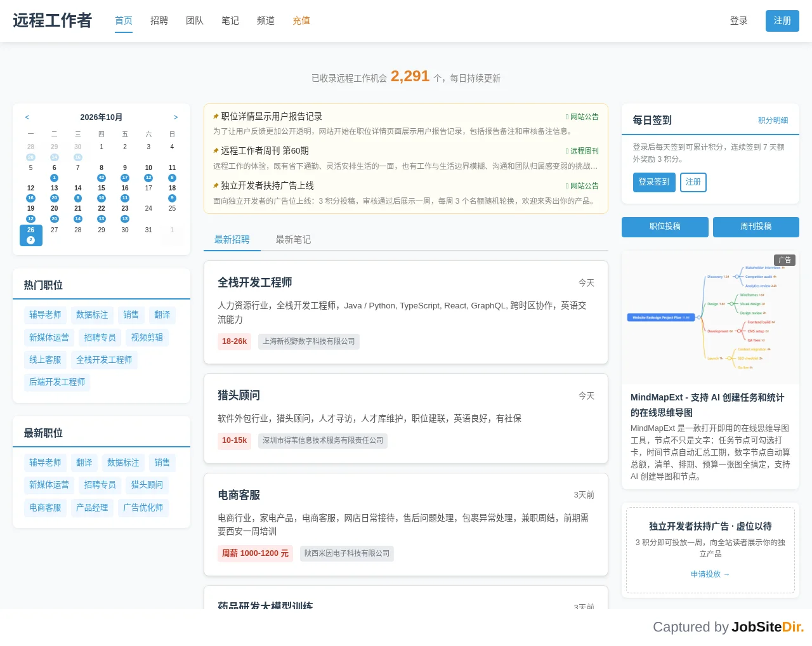Select 产品经理 tag in 最新职位
Screen dimensions: 812x646
92,508
